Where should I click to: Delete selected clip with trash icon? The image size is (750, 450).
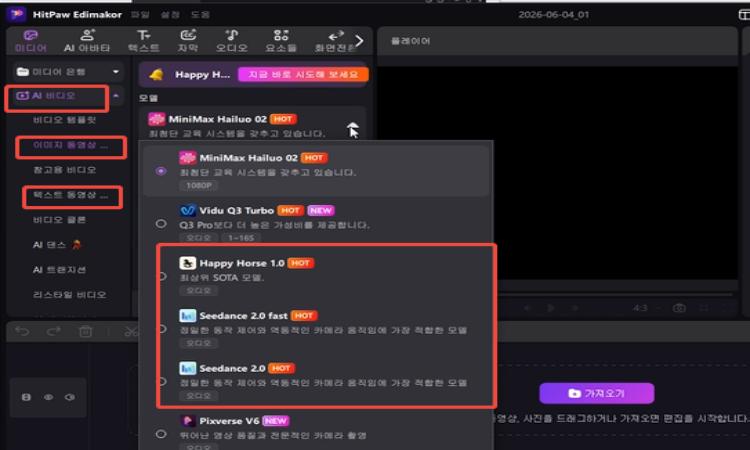coord(86,331)
